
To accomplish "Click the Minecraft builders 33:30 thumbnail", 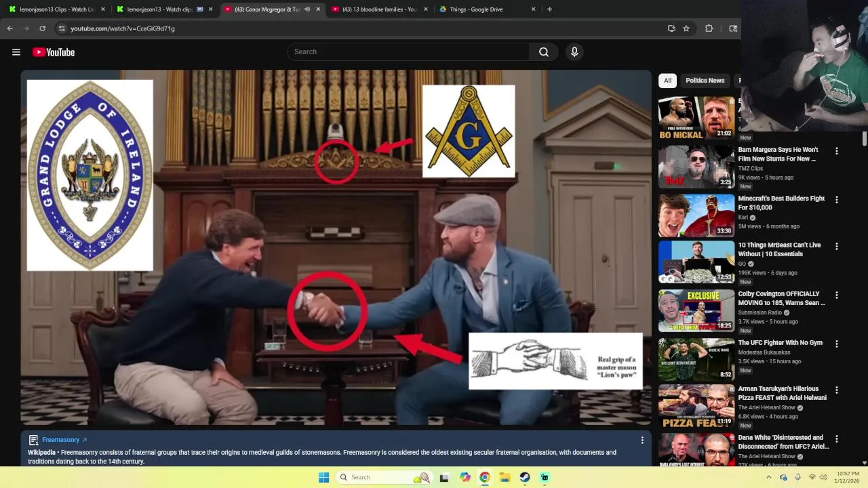I will tap(696, 216).
